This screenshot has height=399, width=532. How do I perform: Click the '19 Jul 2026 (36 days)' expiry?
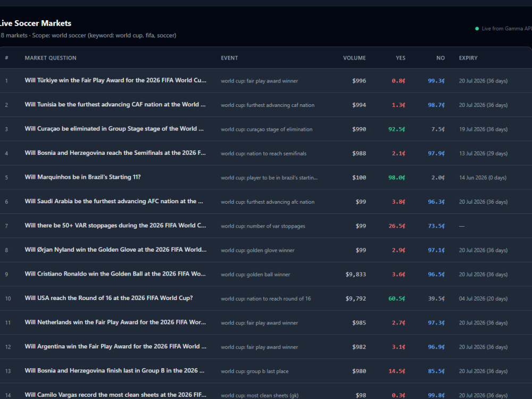click(x=484, y=129)
